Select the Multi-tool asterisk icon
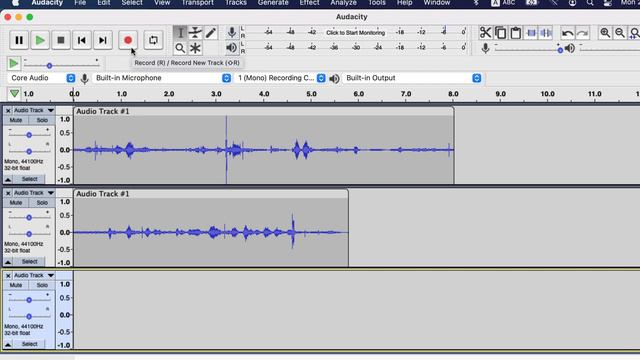The height and width of the screenshot is (360, 640). (196, 48)
